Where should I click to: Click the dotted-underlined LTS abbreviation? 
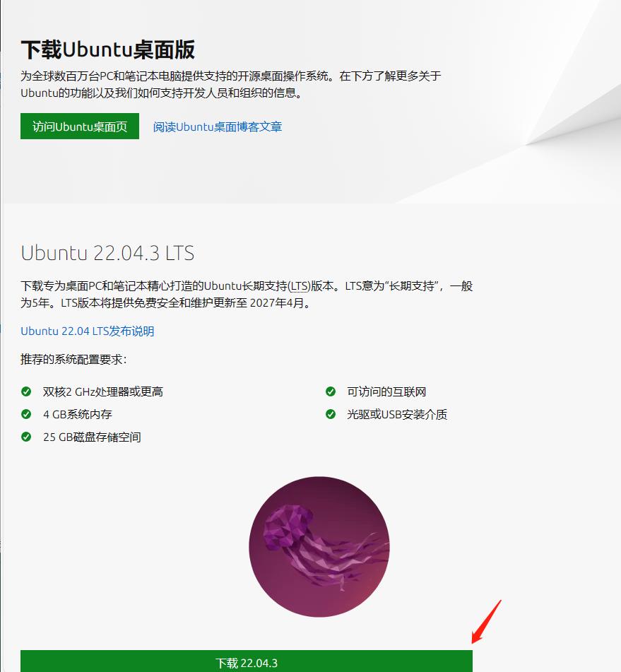click(x=300, y=286)
